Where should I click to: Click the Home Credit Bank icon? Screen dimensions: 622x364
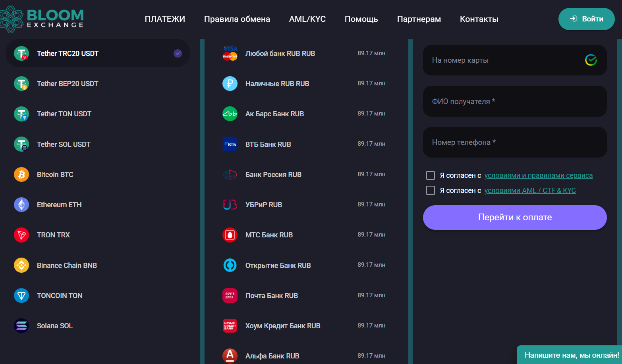tap(230, 326)
